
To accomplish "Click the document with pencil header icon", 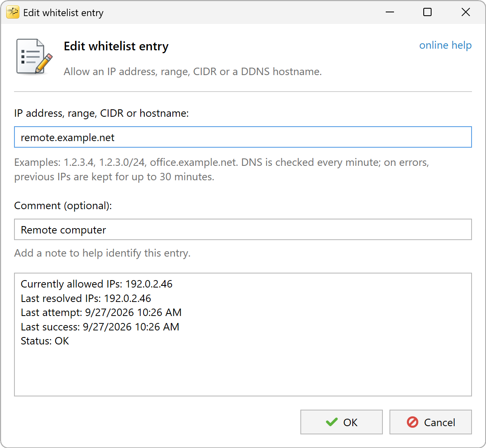I will tap(34, 57).
